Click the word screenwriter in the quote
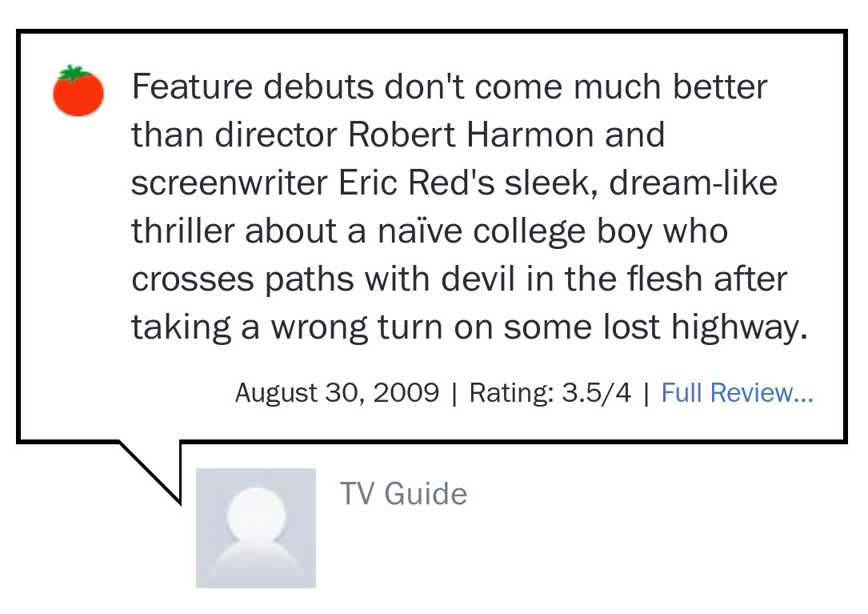Image resolution: width=868 pixels, height=614 pixels. [229, 183]
